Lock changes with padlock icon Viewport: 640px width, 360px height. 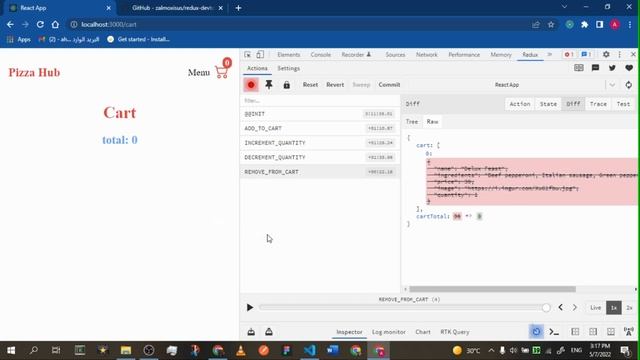pyautogui.click(x=287, y=85)
